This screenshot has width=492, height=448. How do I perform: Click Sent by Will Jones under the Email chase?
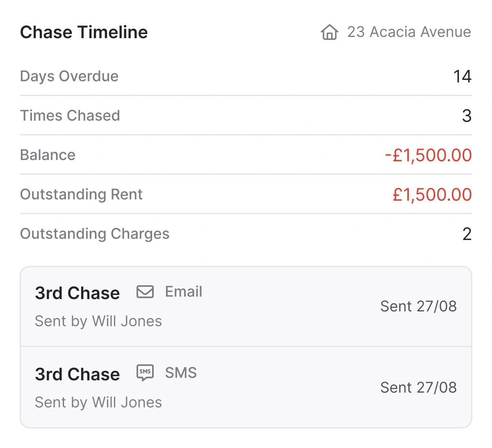point(98,321)
